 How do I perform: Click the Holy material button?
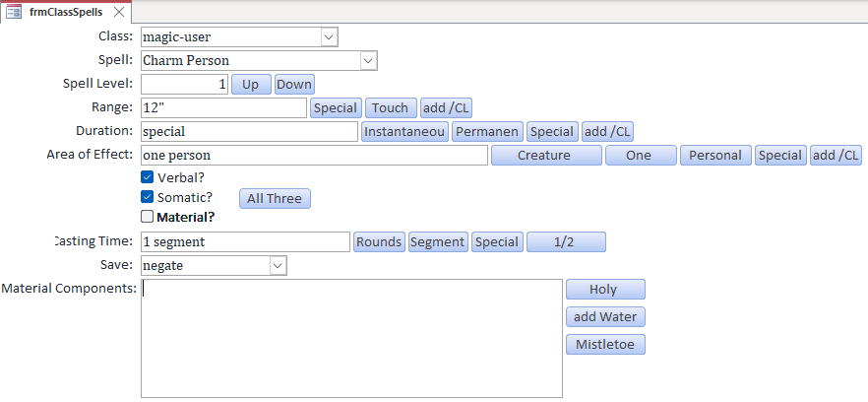(605, 290)
